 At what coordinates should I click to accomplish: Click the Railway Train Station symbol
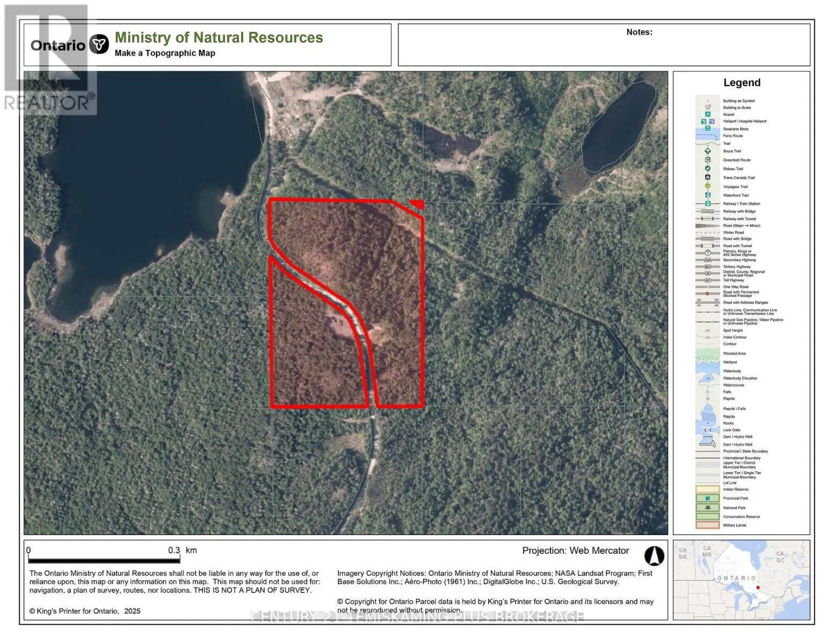pos(707,204)
